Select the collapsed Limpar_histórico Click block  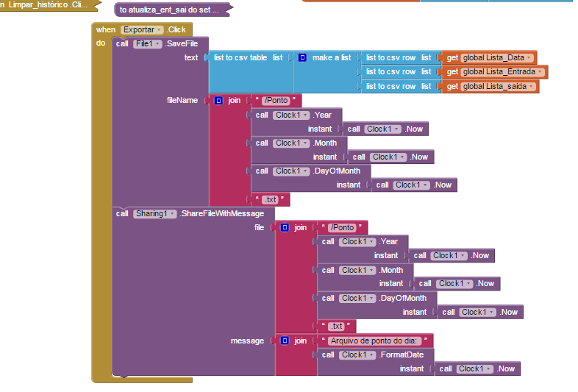49,5
